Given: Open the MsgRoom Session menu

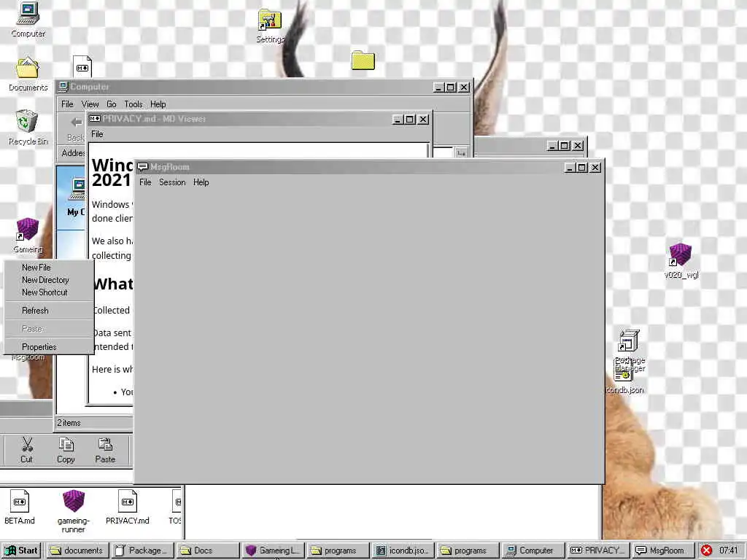Looking at the screenshot, I should tap(172, 182).
